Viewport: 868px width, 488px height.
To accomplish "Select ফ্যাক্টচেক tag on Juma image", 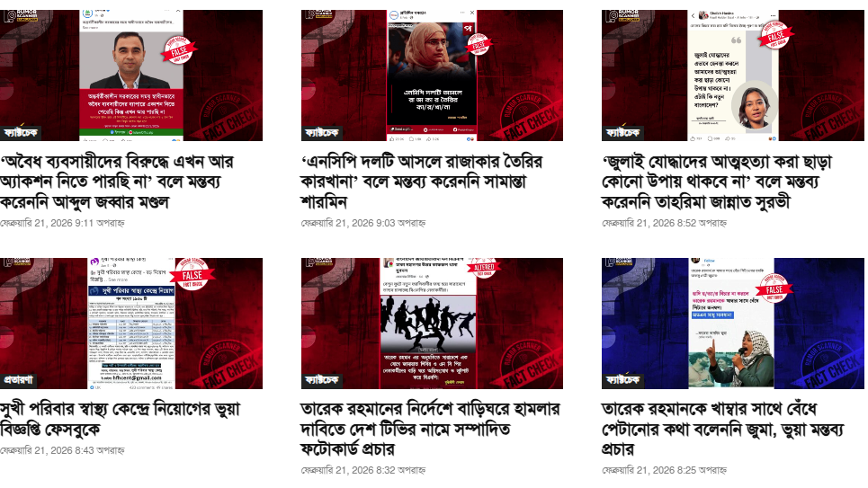I will 622,380.
